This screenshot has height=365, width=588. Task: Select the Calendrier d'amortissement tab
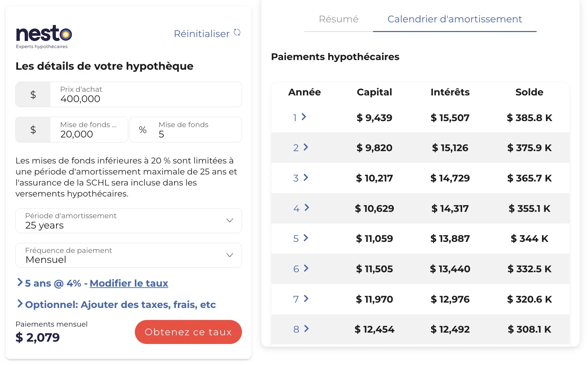[455, 19]
